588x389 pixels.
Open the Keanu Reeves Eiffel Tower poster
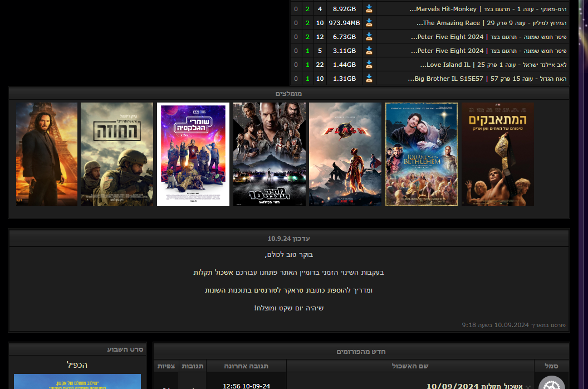pos(47,154)
